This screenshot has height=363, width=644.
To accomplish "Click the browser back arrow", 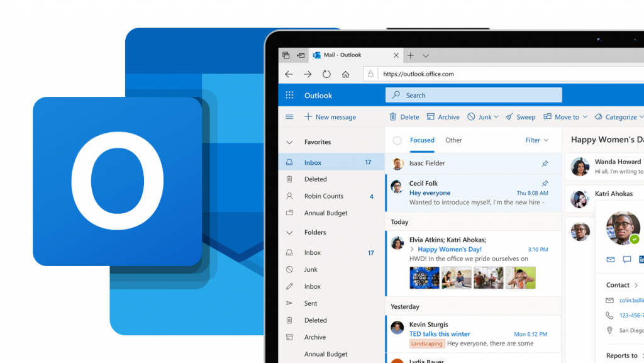I will pos(289,74).
